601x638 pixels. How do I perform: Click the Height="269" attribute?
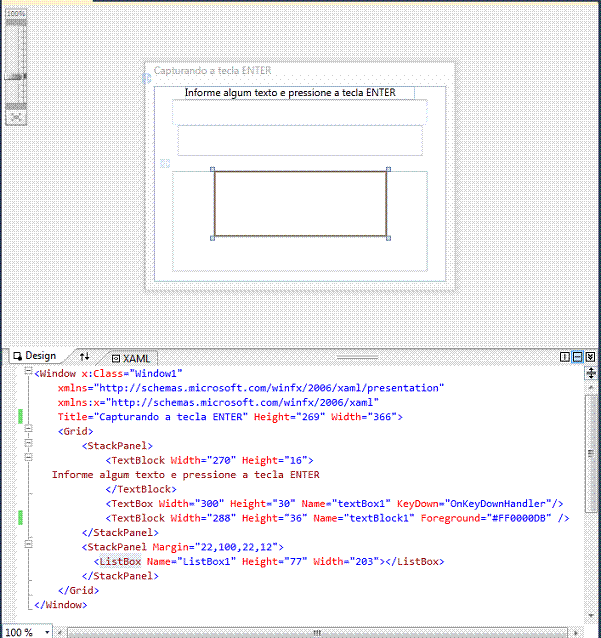click(x=289, y=417)
